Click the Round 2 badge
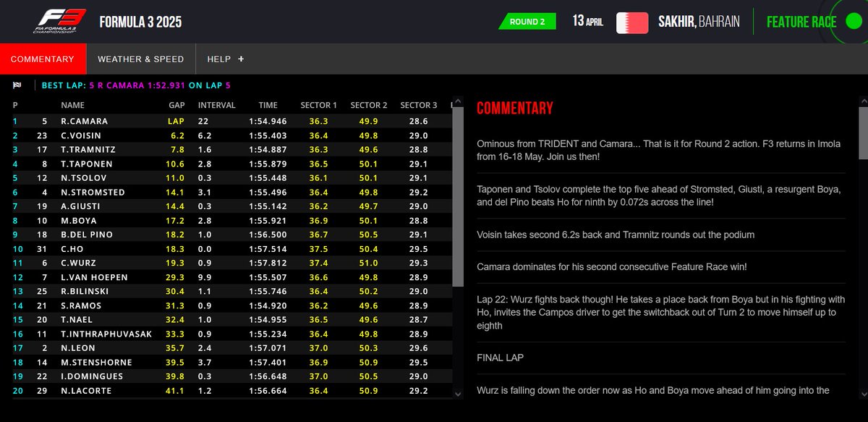Screen dimensions: 868x422 [x=527, y=22]
